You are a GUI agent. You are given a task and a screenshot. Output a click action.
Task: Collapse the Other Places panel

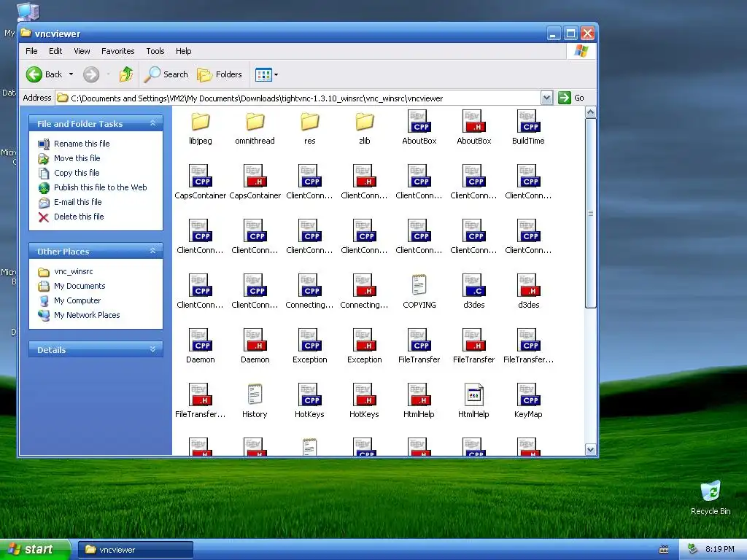tap(153, 251)
